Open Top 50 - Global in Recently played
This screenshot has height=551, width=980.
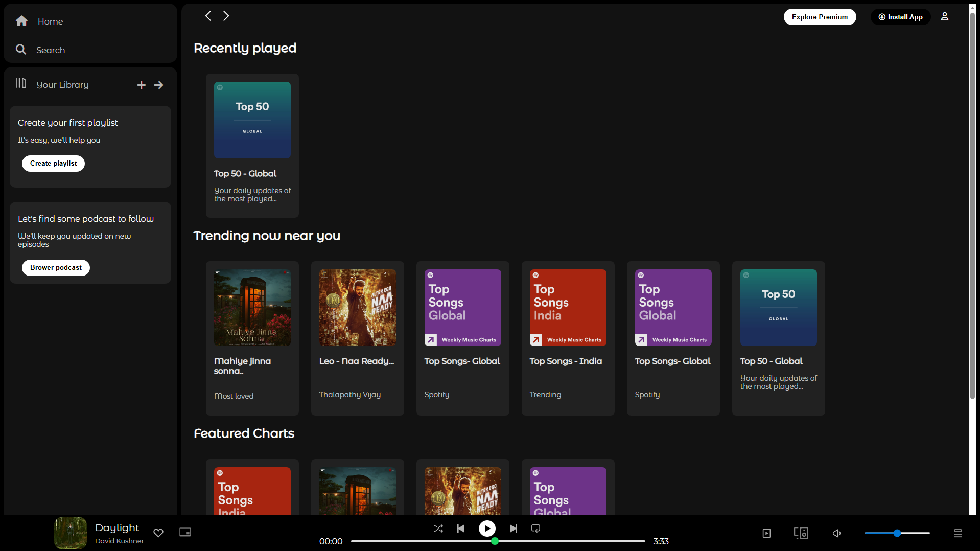point(252,146)
